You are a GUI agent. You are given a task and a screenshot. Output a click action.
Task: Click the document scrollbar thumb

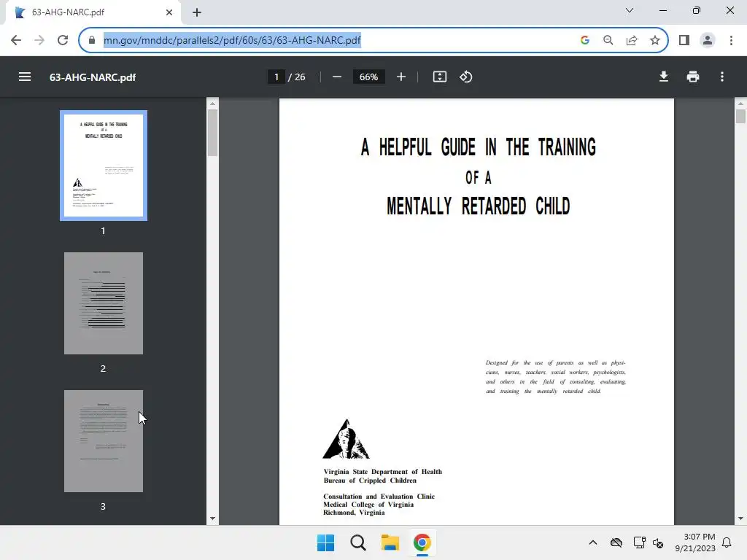[x=740, y=117]
